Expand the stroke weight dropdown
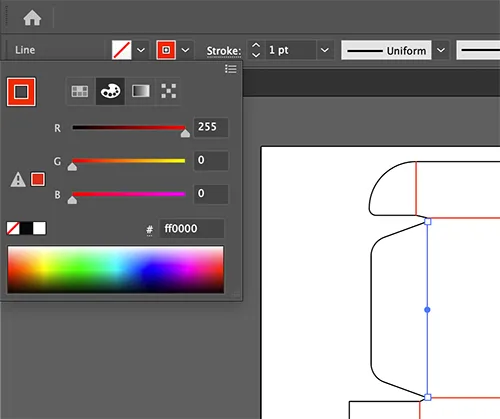Image resolution: width=500 pixels, height=419 pixels. pos(325,50)
